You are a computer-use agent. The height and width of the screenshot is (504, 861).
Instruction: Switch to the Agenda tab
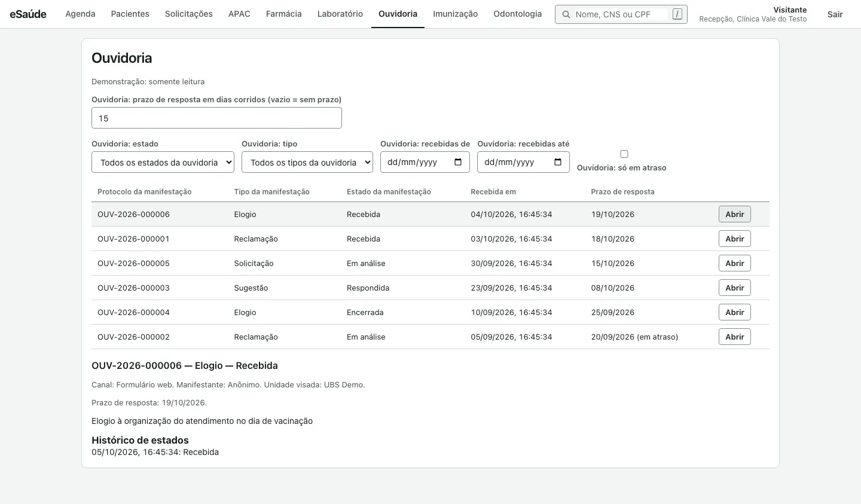coord(80,14)
